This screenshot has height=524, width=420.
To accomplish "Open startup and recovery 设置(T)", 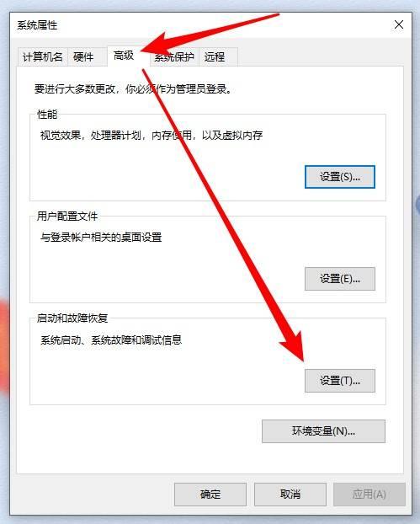I will click(x=340, y=381).
